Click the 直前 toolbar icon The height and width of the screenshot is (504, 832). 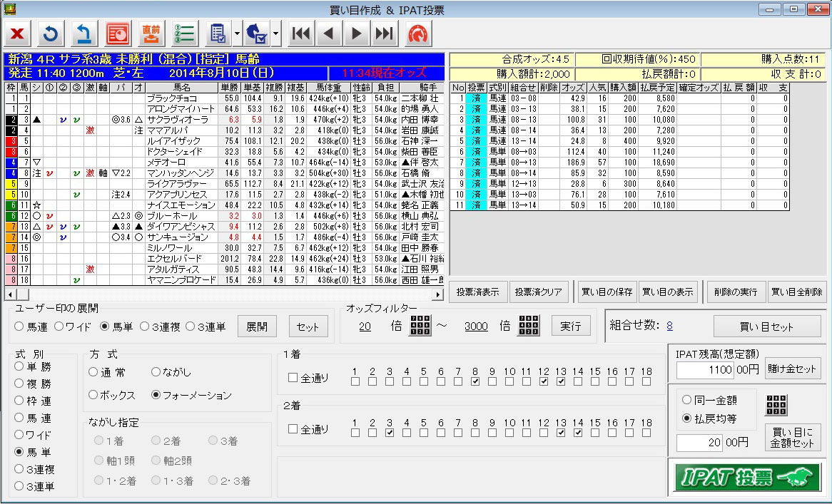(x=151, y=34)
